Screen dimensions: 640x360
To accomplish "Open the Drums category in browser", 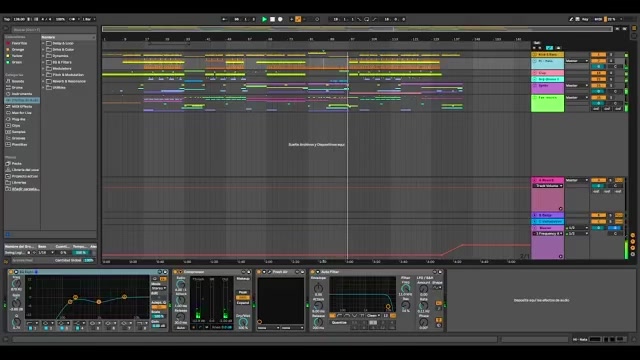I will [x=17, y=87].
